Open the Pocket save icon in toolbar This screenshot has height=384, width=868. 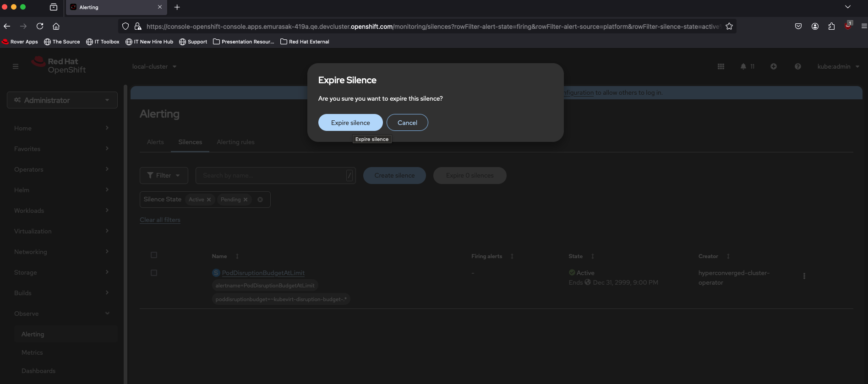coord(798,26)
